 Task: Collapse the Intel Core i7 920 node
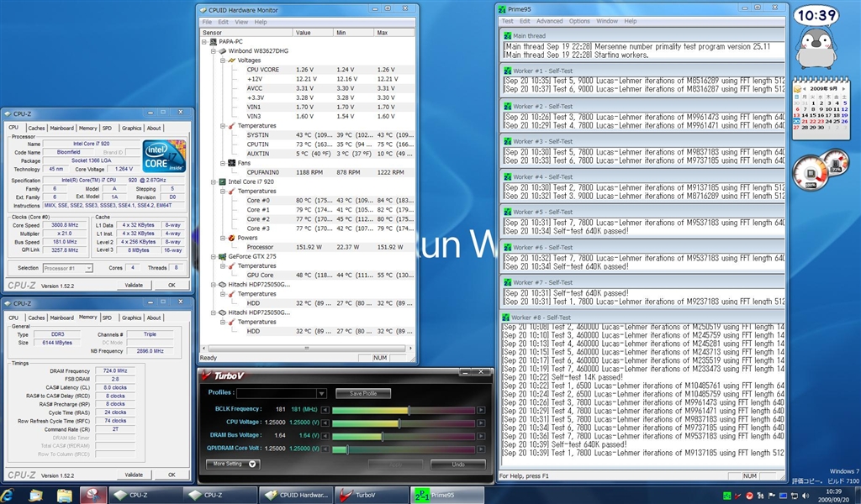214,181
